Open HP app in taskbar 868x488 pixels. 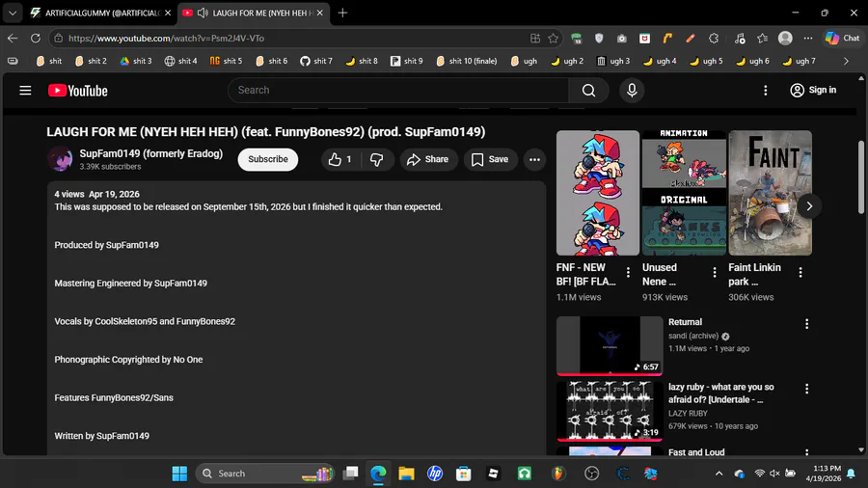[435, 474]
